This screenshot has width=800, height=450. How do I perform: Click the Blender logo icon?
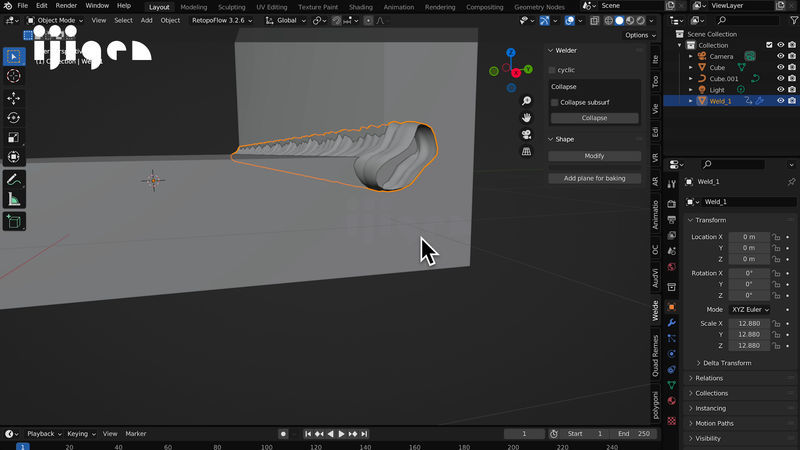click(x=8, y=6)
